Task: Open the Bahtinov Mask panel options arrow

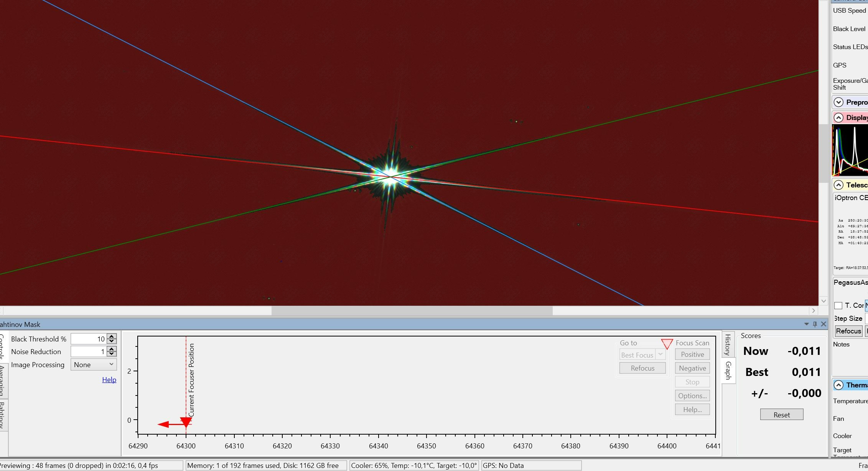Action: click(x=806, y=324)
